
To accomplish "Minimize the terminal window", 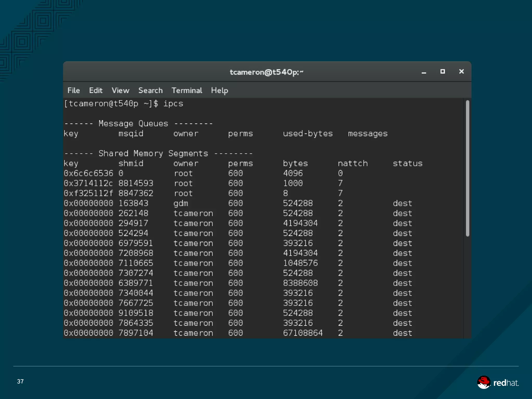I will [424, 72].
